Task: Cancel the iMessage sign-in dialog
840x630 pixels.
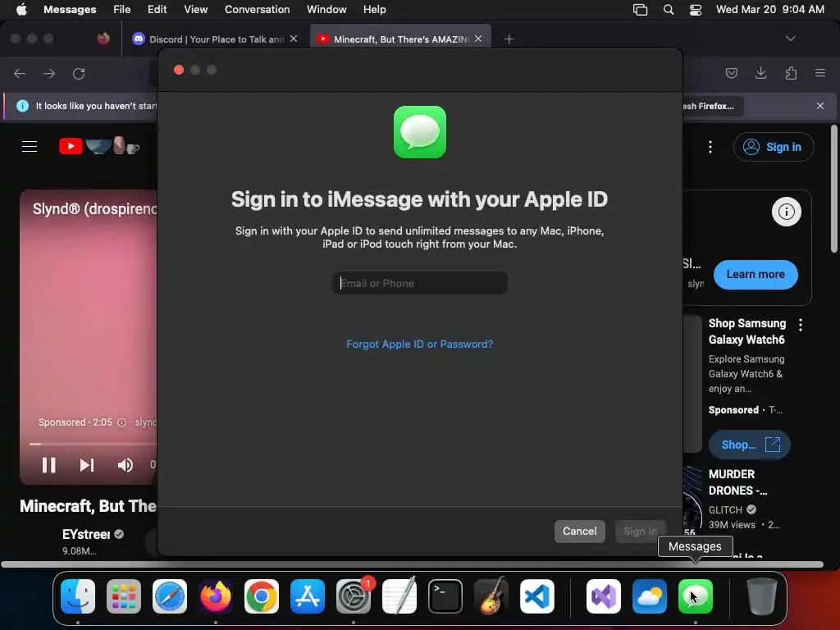Action: coord(579,531)
